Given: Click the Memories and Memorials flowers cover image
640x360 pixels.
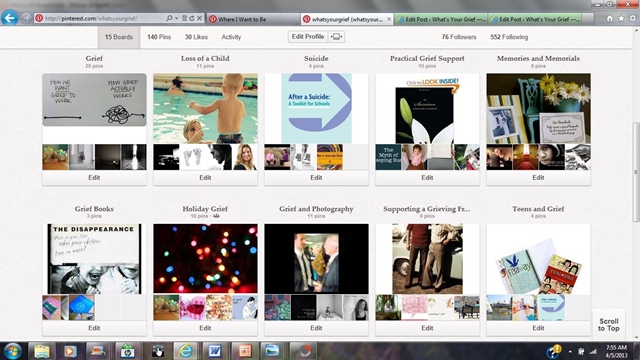Looking at the screenshot, I should 538,108.
